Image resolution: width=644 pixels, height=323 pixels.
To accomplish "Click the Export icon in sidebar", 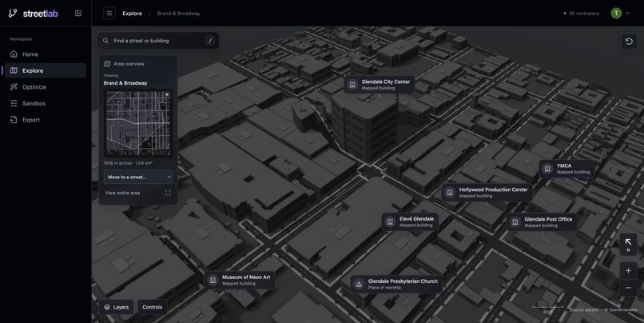I will coord(14,120).
